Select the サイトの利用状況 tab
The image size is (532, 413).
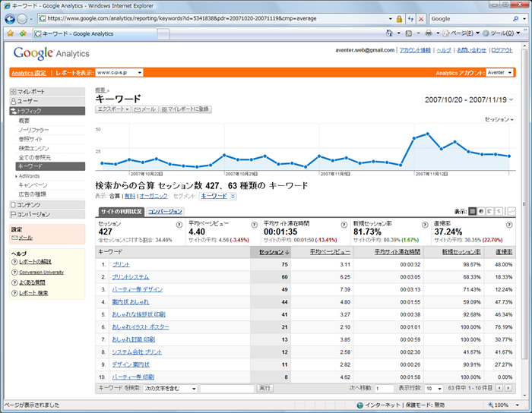[121, 211]
